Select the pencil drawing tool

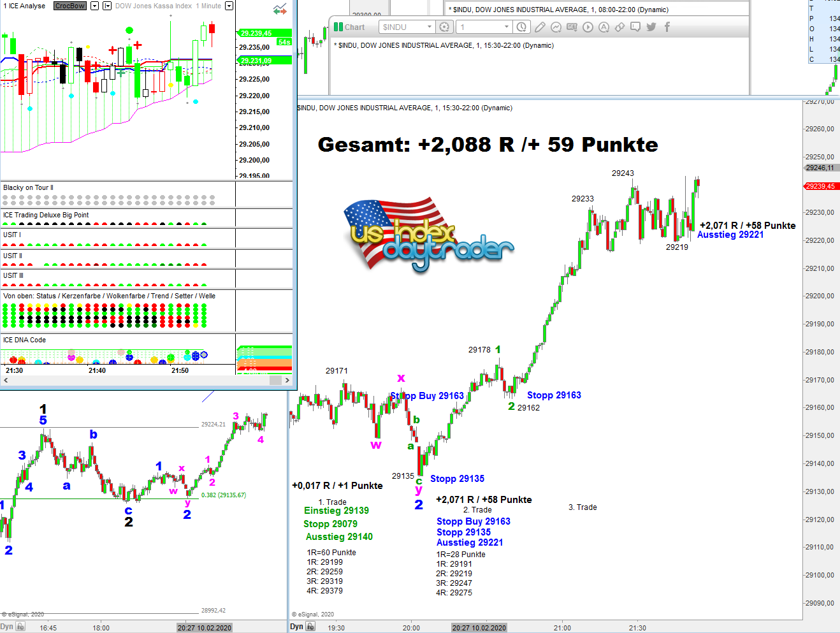click(x=540, y=27)
